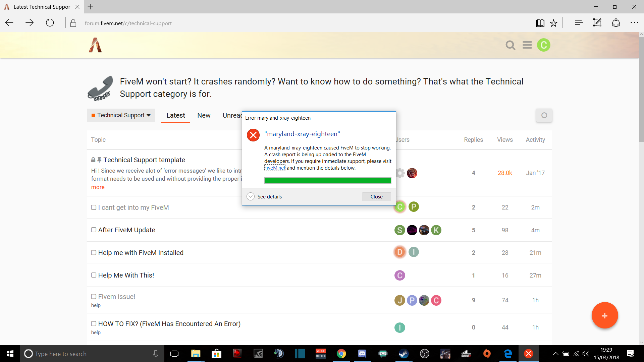Open Discord from taskbar
644x362 pixels.
(x=362, y=354)
